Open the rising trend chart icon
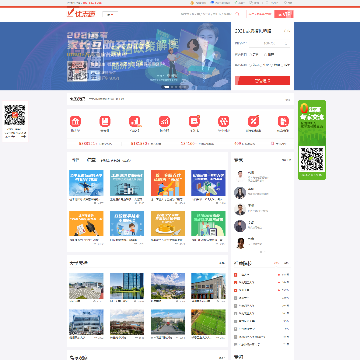The image size is (360, 360). [x=164, y=121]
